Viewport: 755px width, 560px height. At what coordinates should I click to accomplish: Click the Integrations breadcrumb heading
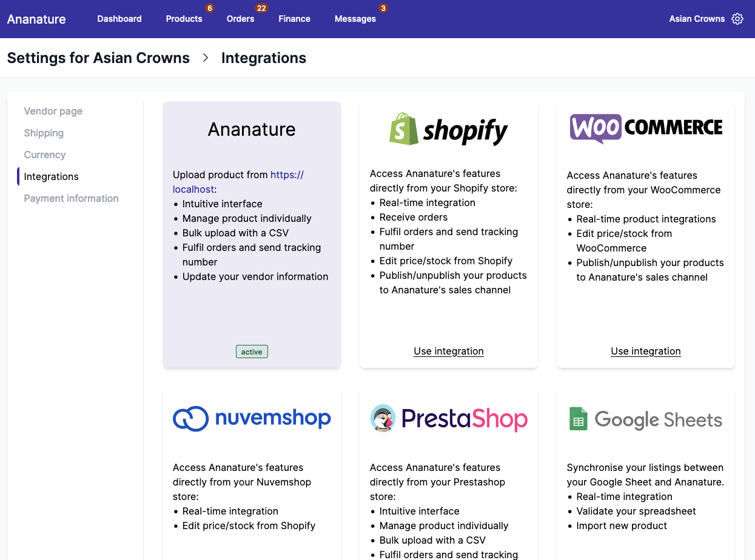coord(264,58)
